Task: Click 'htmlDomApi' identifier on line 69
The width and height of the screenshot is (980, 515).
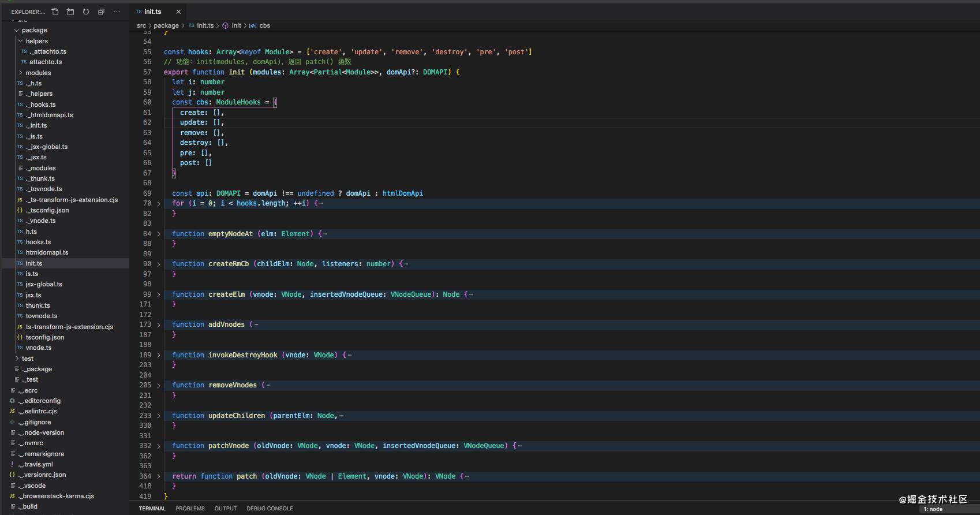Action: [x=403, y=193]
